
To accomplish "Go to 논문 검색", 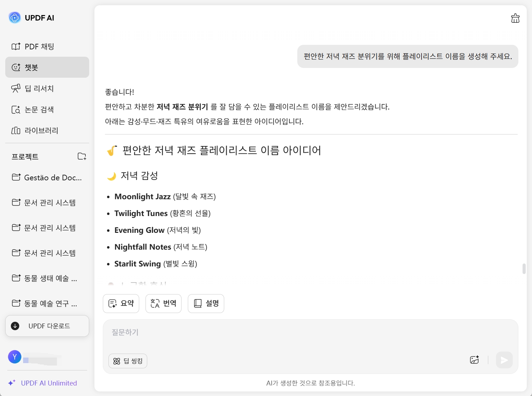I will click(47, 110).
